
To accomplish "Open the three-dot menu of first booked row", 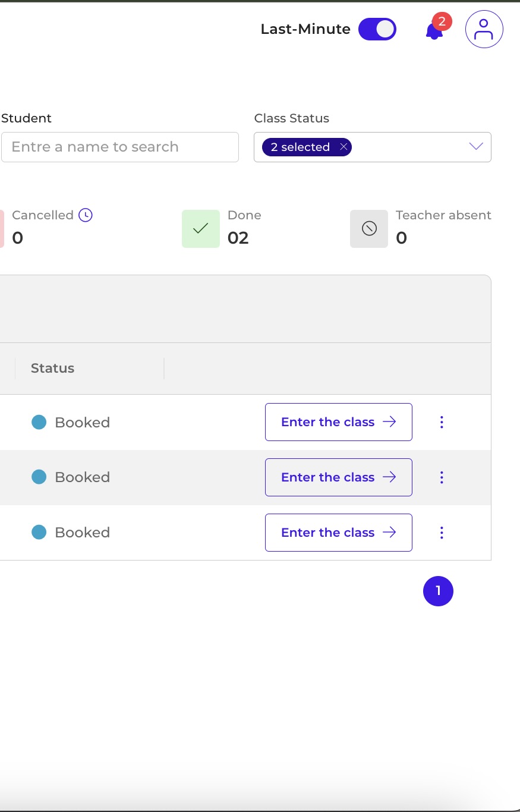I will point(442,422).
